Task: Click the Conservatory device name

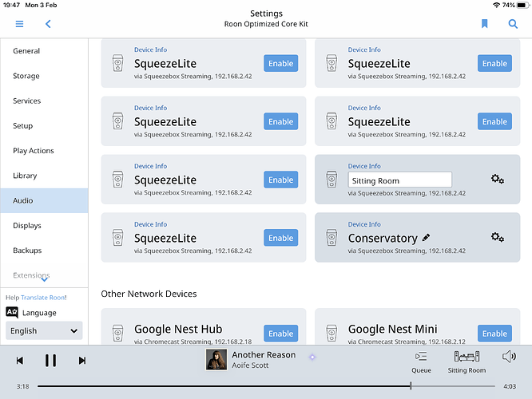Action: 383,239
